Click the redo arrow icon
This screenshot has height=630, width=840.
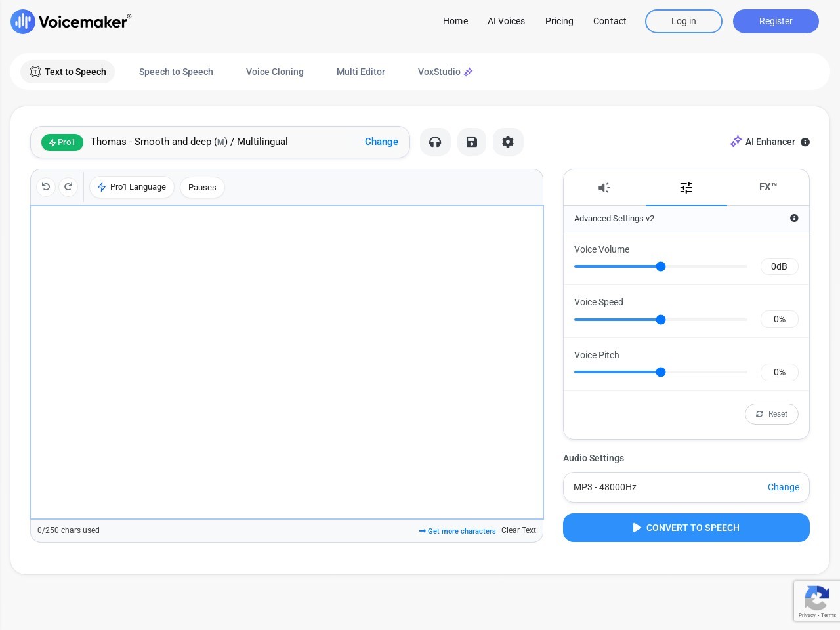(68, 187)
